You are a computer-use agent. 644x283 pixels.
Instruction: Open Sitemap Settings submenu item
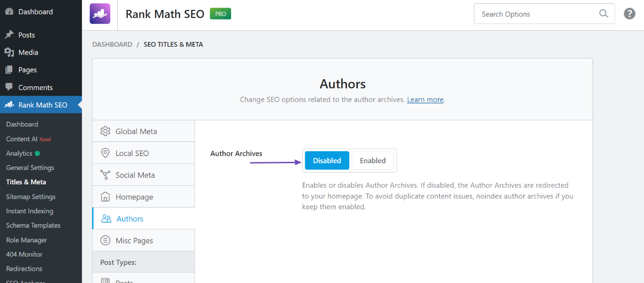coord(31,197)
